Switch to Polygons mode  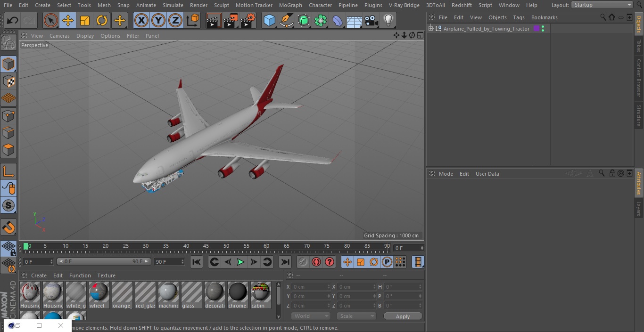[x=8, y=150]
